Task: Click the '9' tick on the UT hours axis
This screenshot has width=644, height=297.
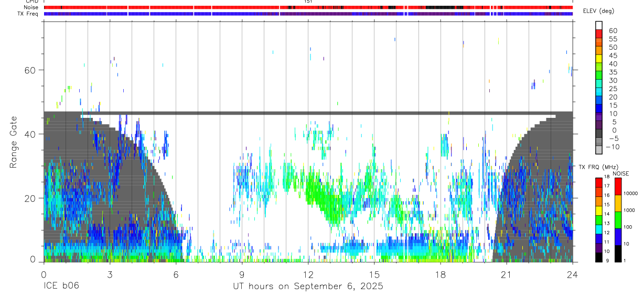Action: coord(242,274)
